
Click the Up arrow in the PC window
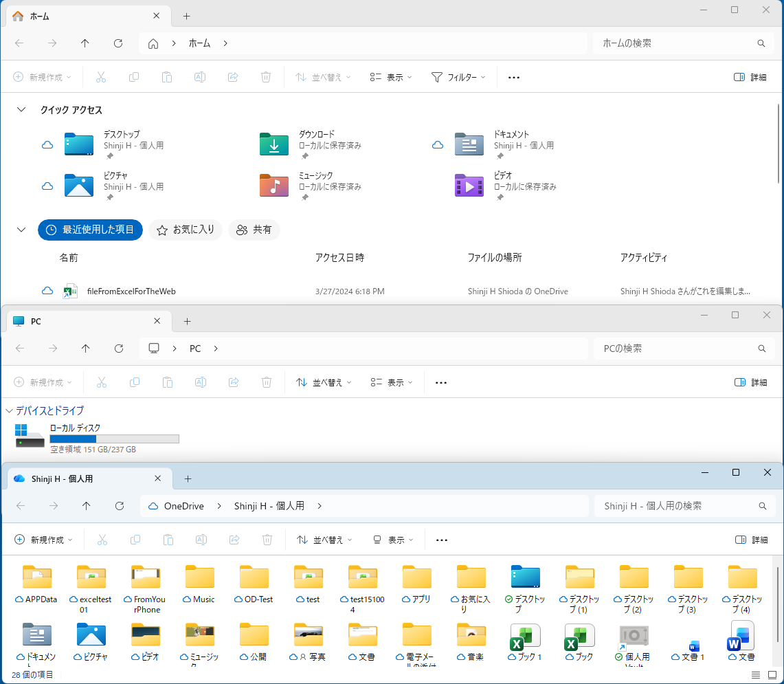[85, 349]
